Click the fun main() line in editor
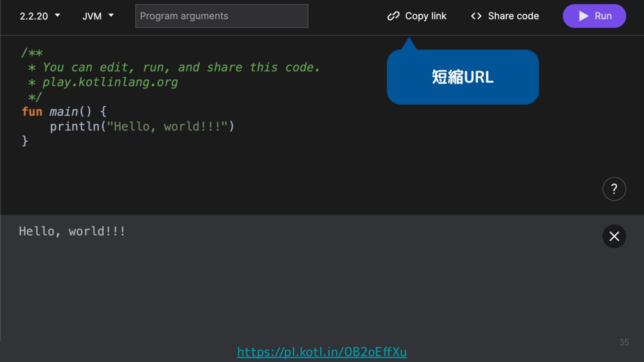The width and height of the screenshot is (644, 362). tap(64, 111)
